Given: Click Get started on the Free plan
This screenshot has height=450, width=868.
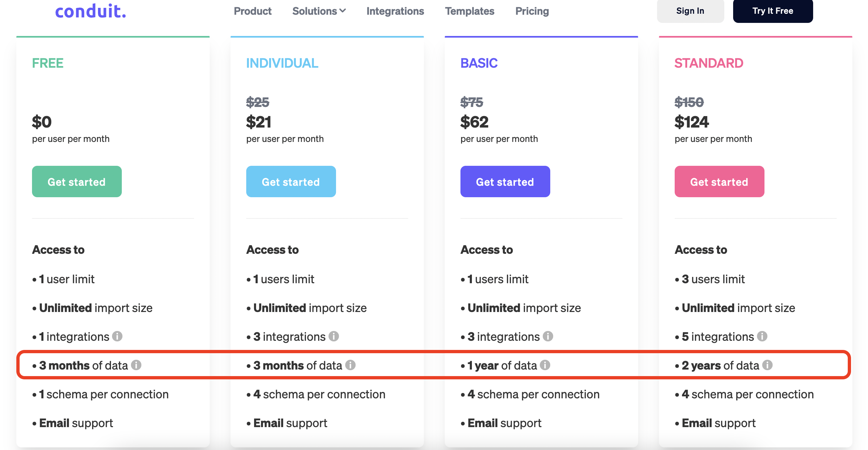Looking at the screenshot, I should pos(77,182).
